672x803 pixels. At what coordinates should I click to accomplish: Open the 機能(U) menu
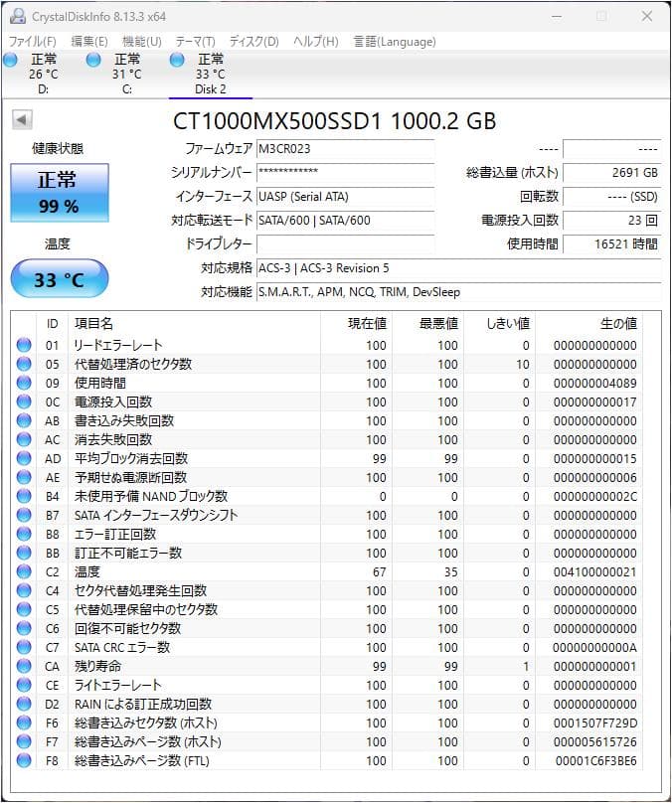pyautogui.click(x=142, y=42)
